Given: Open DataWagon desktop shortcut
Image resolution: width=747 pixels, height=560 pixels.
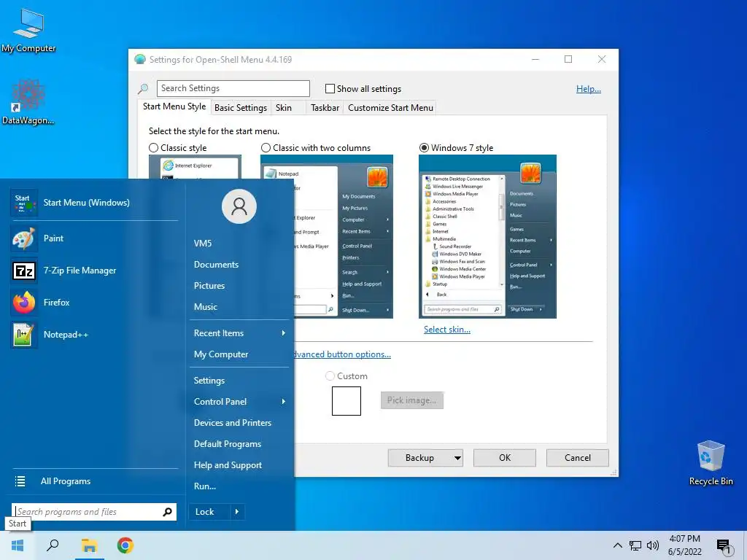Looking at the screenshot, I should (x=28, y=102).
